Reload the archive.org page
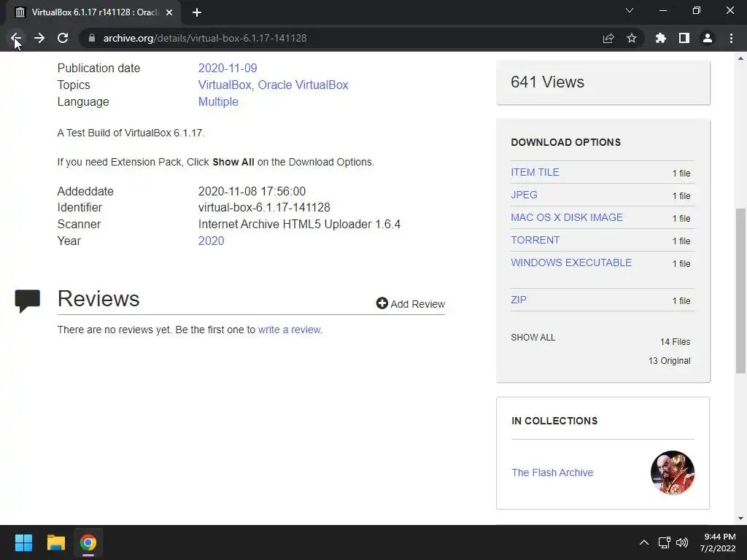The height and width of the screenshot is (560, 747). coord(63,38)
